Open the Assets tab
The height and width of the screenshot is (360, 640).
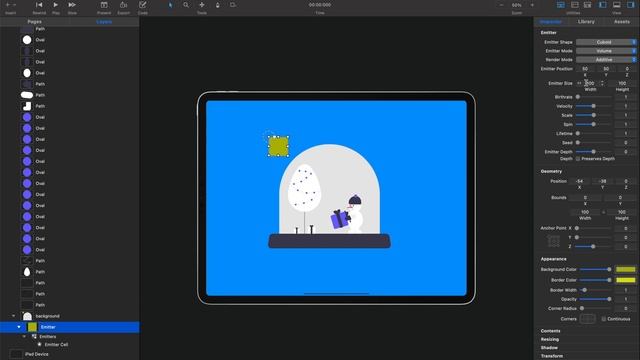[622, 22]
